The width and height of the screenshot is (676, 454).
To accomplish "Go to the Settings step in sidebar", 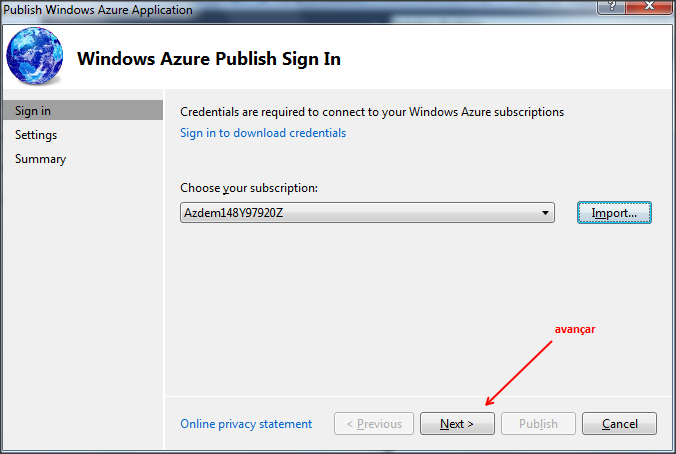I will coord(36,135).
